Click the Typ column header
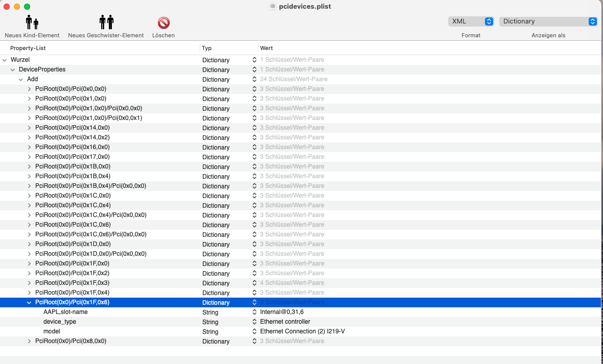Screen dimensions: 603x364 206,48
